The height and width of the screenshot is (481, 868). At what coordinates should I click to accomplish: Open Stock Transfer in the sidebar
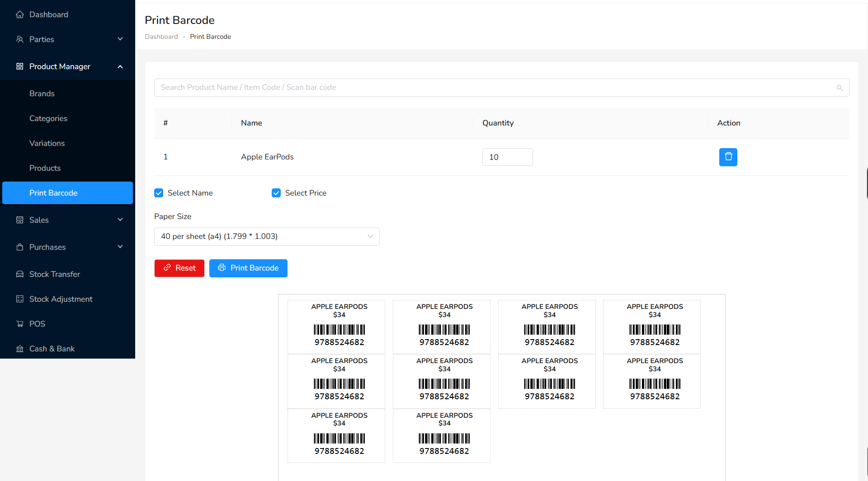(68, 274)
